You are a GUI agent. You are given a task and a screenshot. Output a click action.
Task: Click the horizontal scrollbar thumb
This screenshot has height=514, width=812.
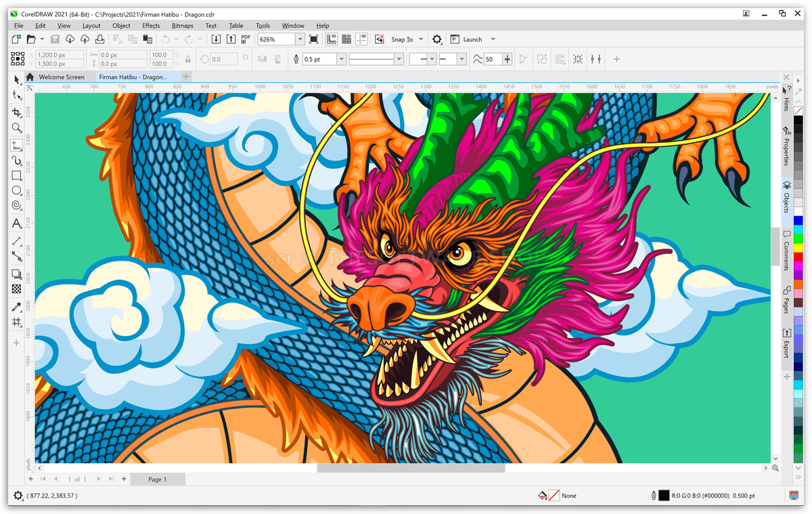[411, 468]
